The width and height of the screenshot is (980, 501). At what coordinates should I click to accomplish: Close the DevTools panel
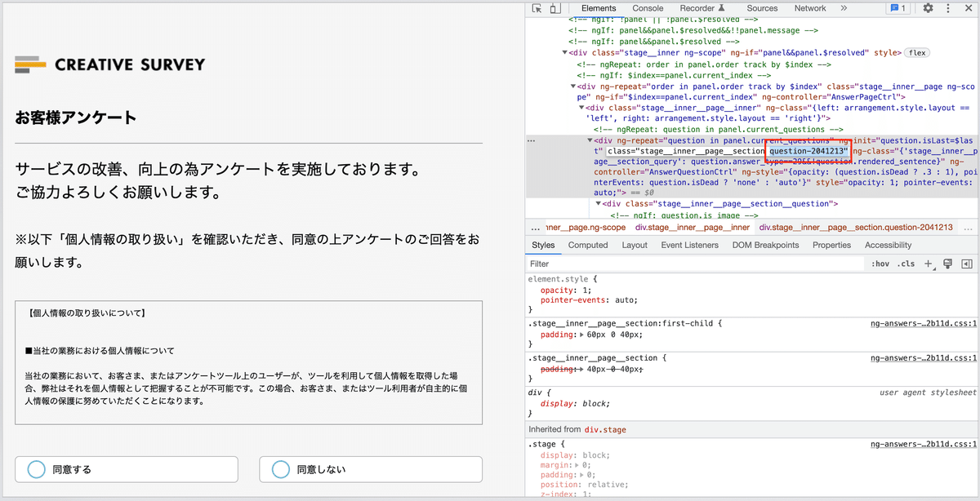pos(967,8)
